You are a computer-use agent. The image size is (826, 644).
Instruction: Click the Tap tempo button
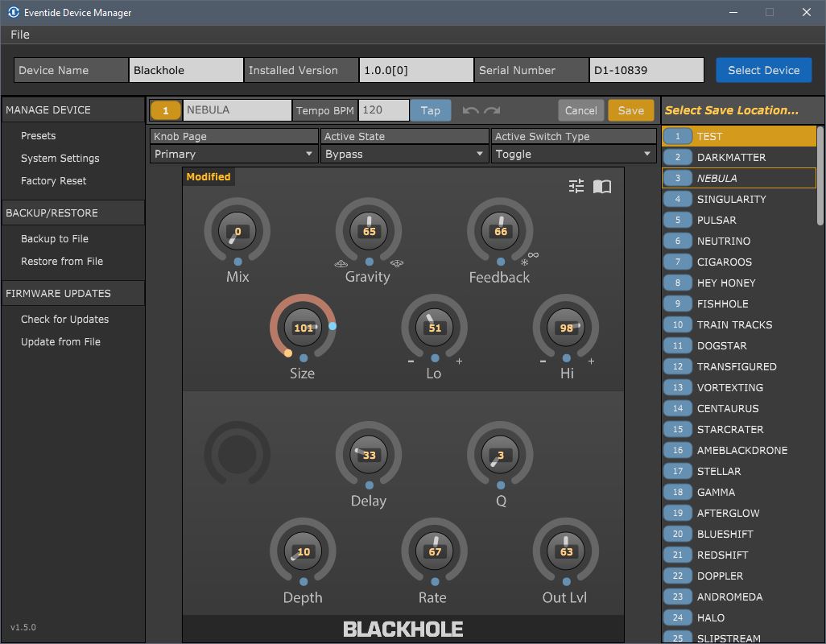431,110
